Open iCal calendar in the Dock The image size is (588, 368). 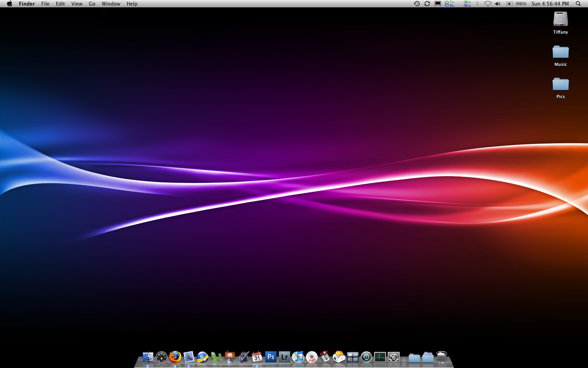(x=257, y=357)
